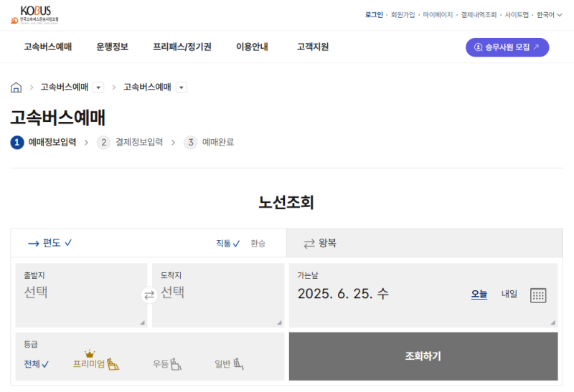Click the person icon in 승무사원 모집 button

click(x=478, y=47)
